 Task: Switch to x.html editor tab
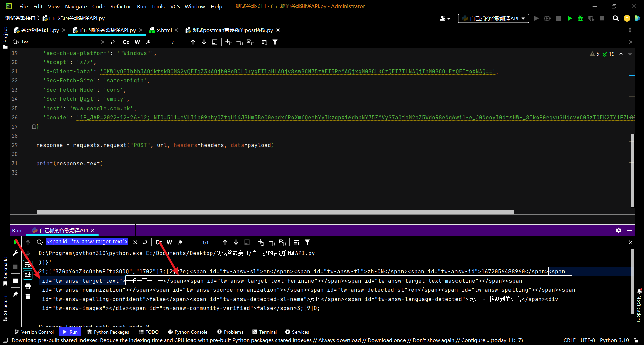[x=164, y=30]
